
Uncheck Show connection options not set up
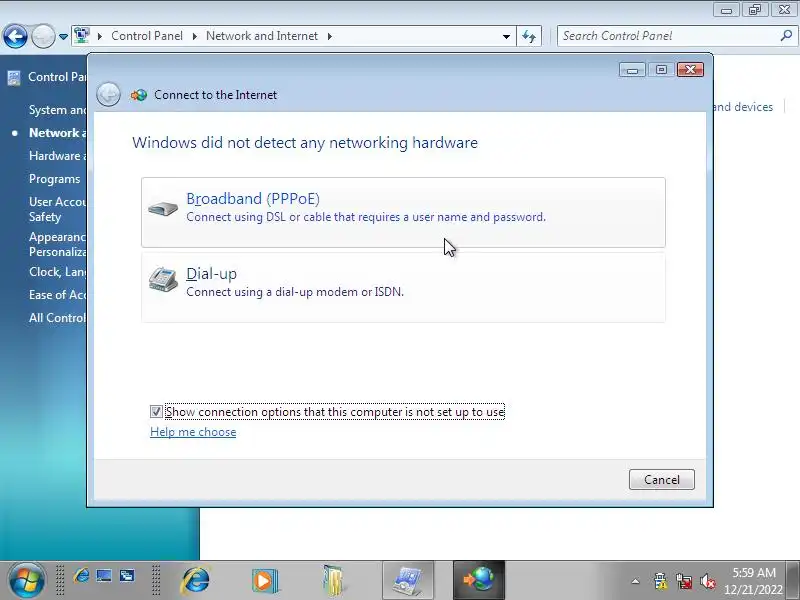(x=156, y=411)
